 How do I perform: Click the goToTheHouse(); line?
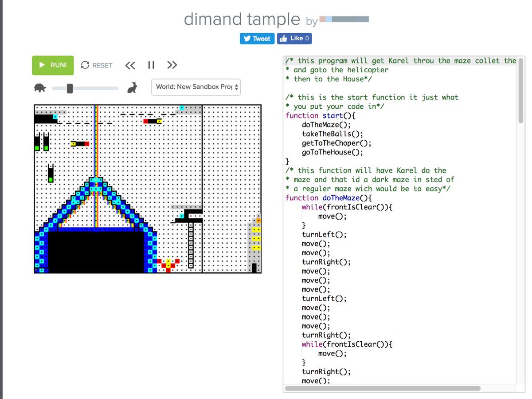click(x=332, y=152)
